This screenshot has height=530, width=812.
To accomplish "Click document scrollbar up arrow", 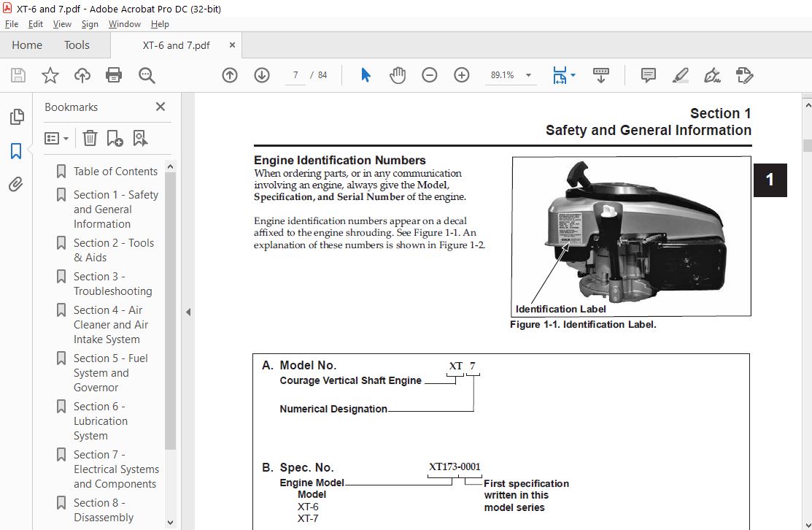I will [x=808, y=105].
